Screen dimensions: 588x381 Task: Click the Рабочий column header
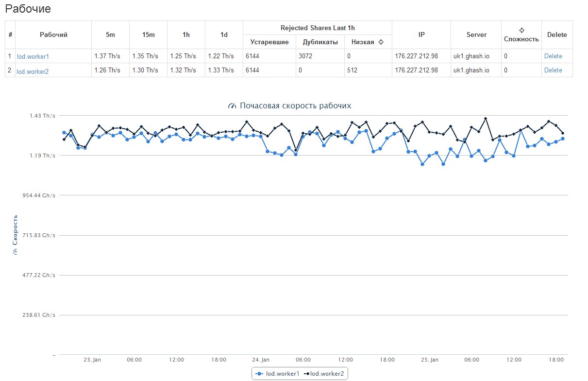coord(53,35)
